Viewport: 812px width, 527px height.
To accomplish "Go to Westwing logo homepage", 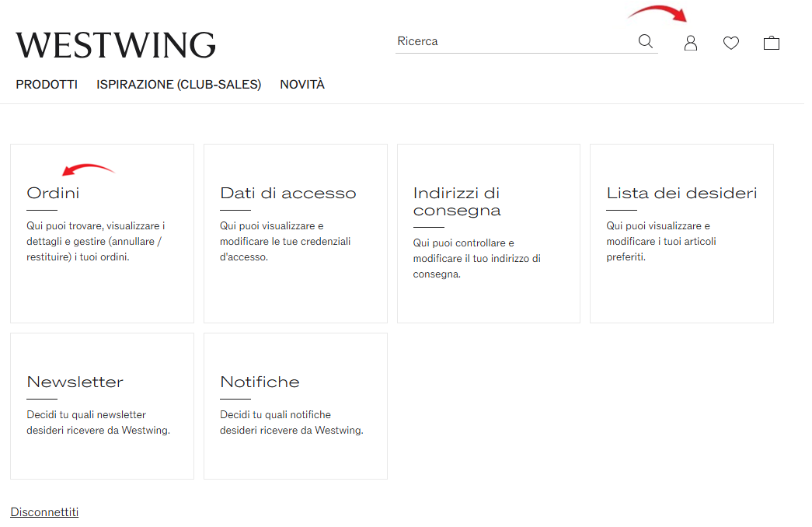I will click(x=116, y=45).
